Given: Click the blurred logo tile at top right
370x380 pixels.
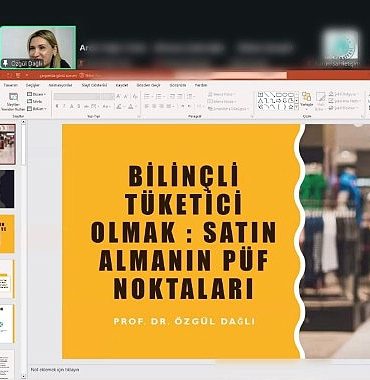Looking at the screenshot, I should tap(341, 47).
